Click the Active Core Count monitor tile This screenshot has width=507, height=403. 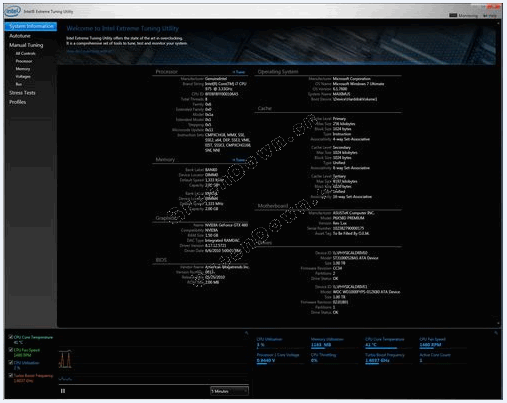(442, 358)
